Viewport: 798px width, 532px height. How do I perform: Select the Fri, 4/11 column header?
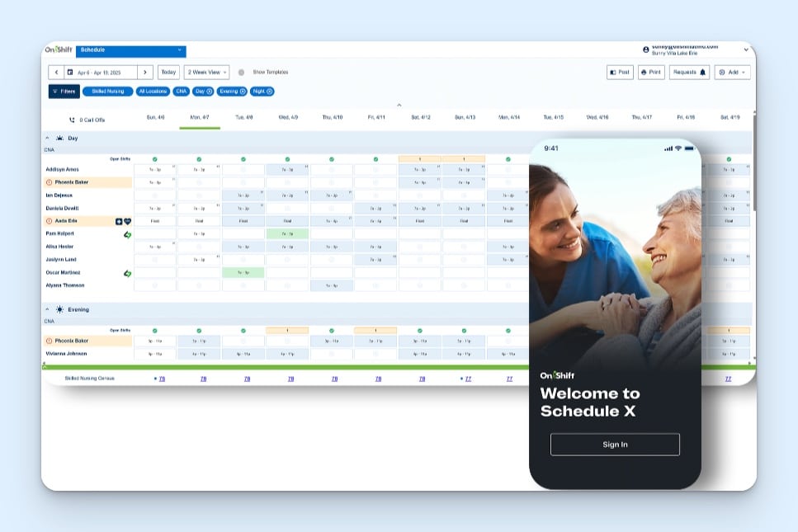376,117
